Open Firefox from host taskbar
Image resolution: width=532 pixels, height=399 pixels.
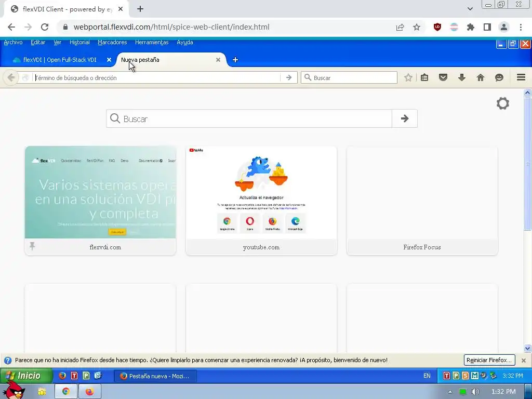[x=89, y=392]
